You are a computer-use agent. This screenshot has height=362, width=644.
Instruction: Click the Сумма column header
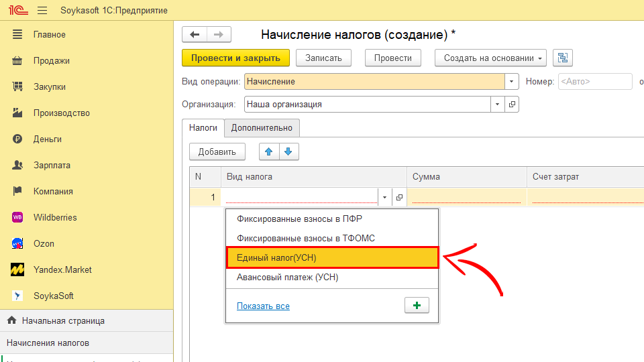point(467,177)
